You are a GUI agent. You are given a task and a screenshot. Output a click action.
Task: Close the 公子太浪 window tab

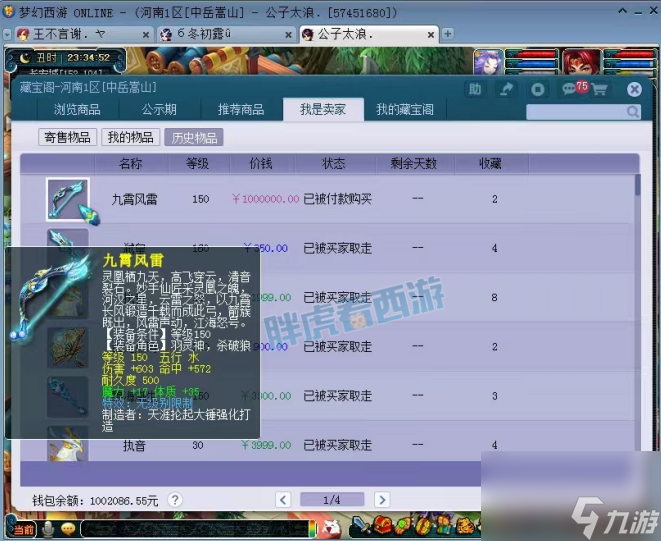coord(431,35)
